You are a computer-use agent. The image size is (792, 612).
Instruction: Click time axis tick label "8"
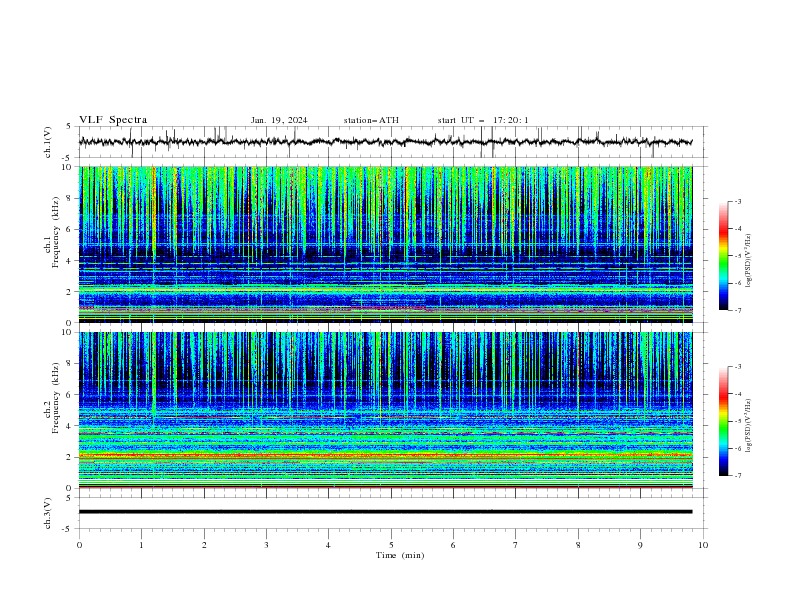coord(578,545)
